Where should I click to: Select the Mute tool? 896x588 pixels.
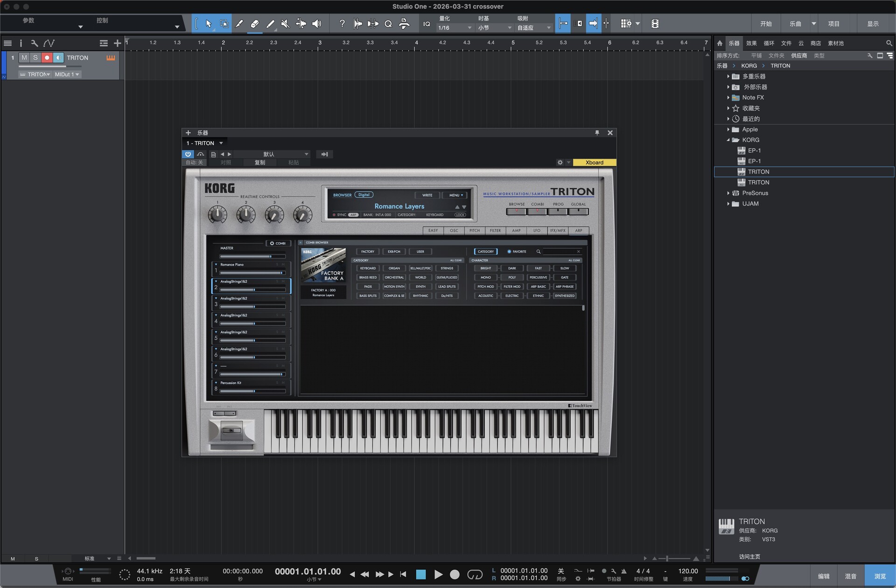285,24
